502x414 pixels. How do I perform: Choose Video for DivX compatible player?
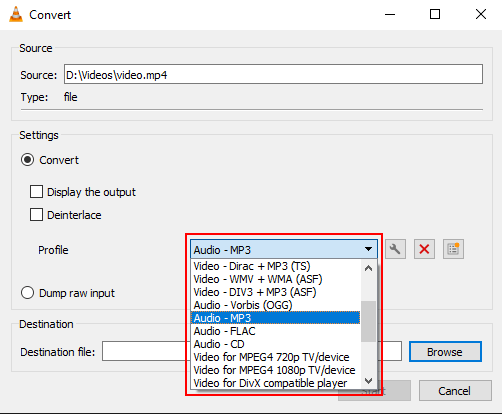tap(275, 383)
